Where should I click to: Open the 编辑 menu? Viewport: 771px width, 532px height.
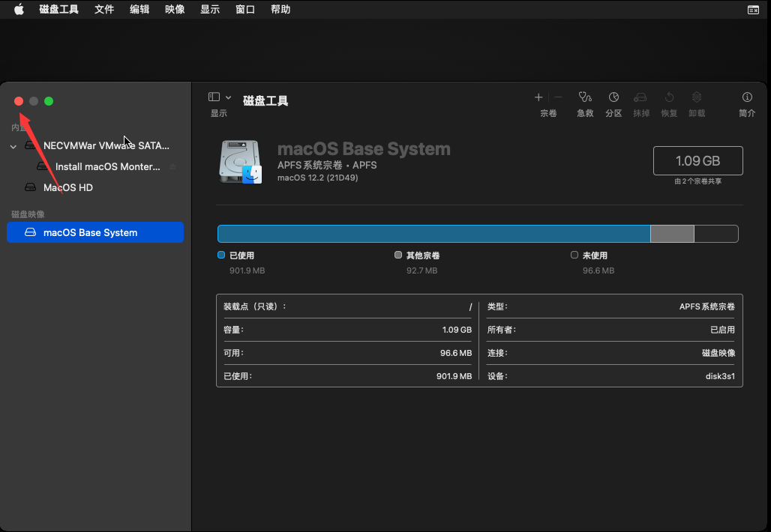pos(139,9)
